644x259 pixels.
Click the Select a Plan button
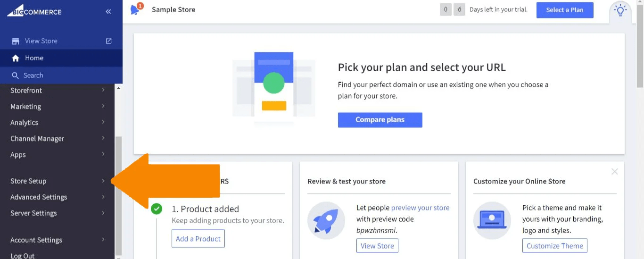click(564, 10)
